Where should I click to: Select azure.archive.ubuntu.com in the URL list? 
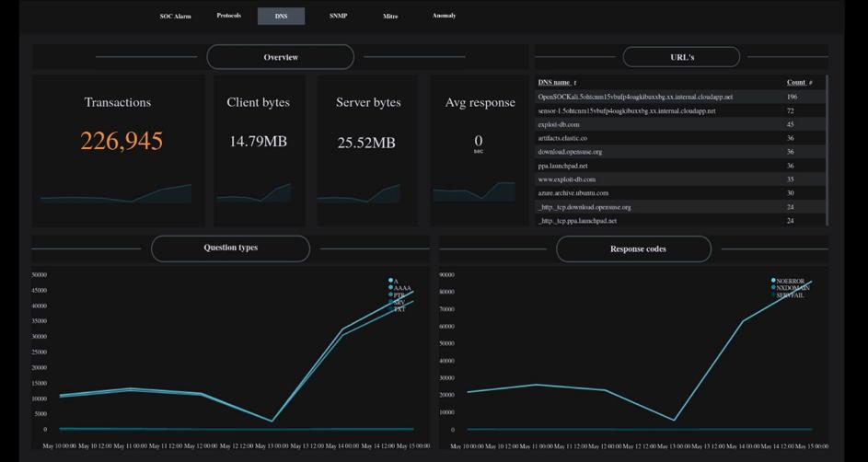[573, 193]
